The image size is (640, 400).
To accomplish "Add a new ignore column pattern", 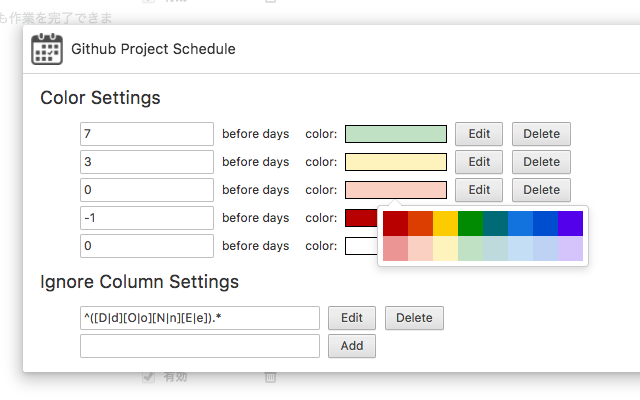I will click(x=351, y=346).
